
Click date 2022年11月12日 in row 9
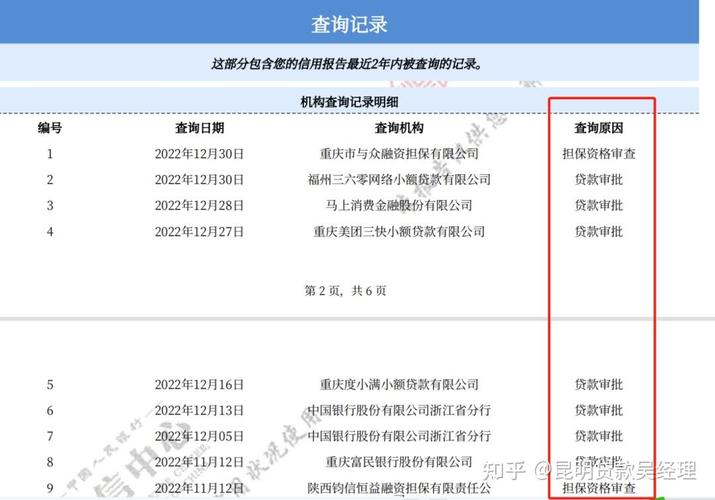pos(199,488)
